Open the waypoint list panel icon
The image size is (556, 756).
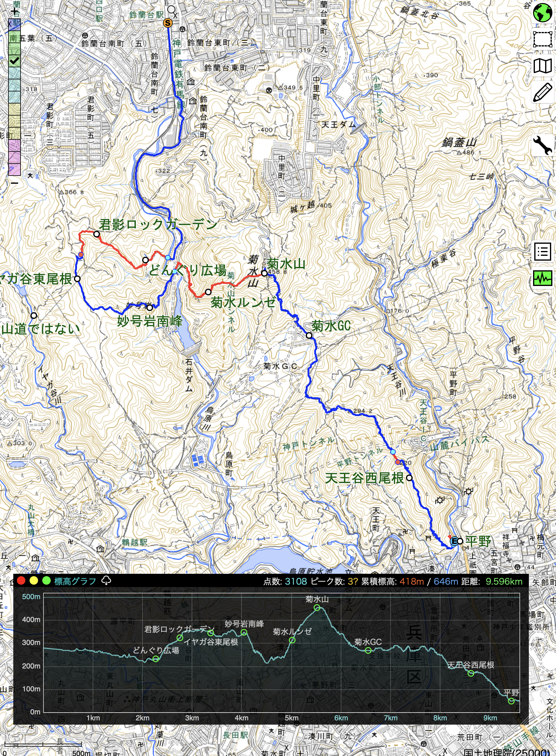tap(542, 252)
